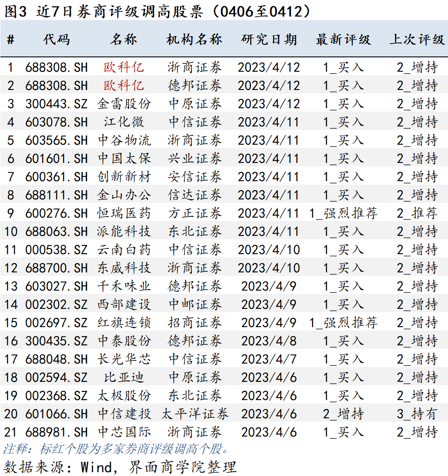Click code 300443.SZ
Screen dimensions: 448x476
(x=56, y=104)
